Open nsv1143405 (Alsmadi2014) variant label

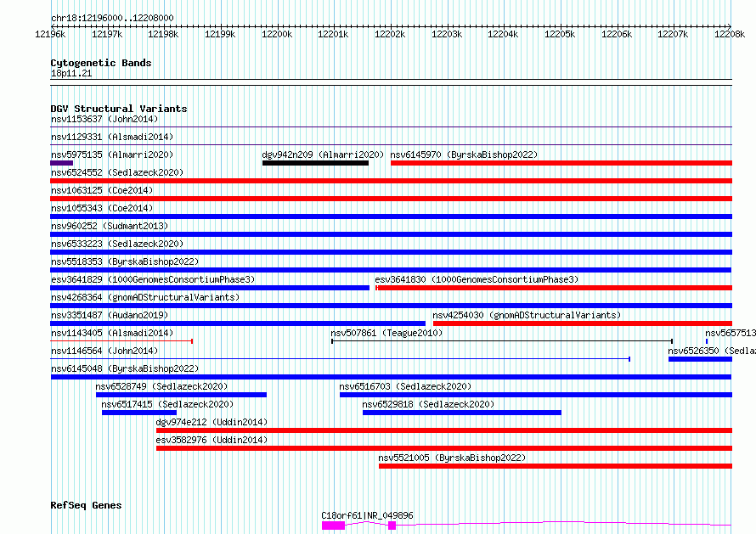click(x=112, y=333)
